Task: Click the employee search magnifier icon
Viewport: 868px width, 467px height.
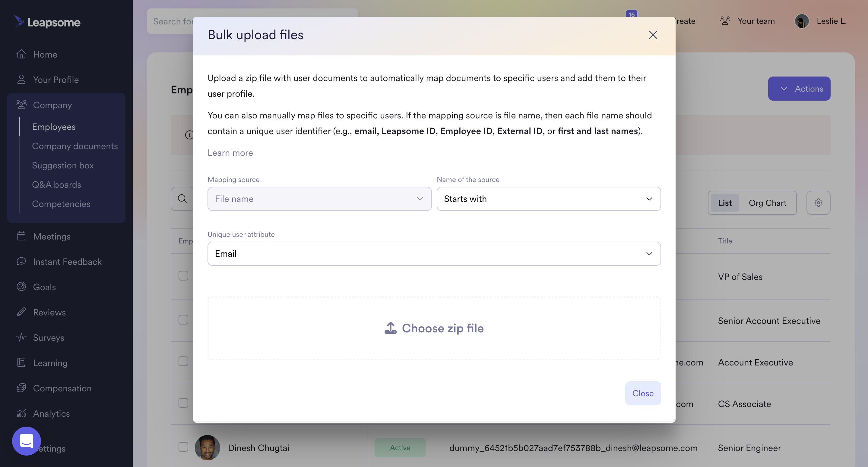Action: click(x=182, y=199)
